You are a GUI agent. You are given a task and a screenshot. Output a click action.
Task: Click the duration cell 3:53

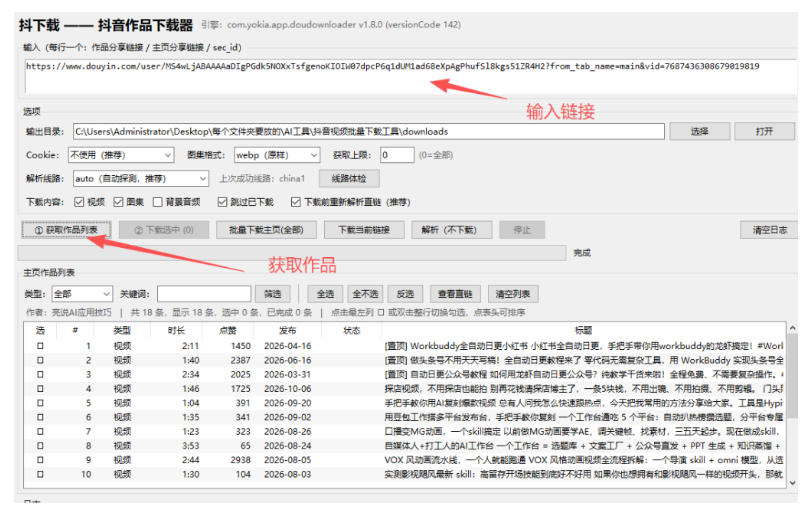coord(190,446)
